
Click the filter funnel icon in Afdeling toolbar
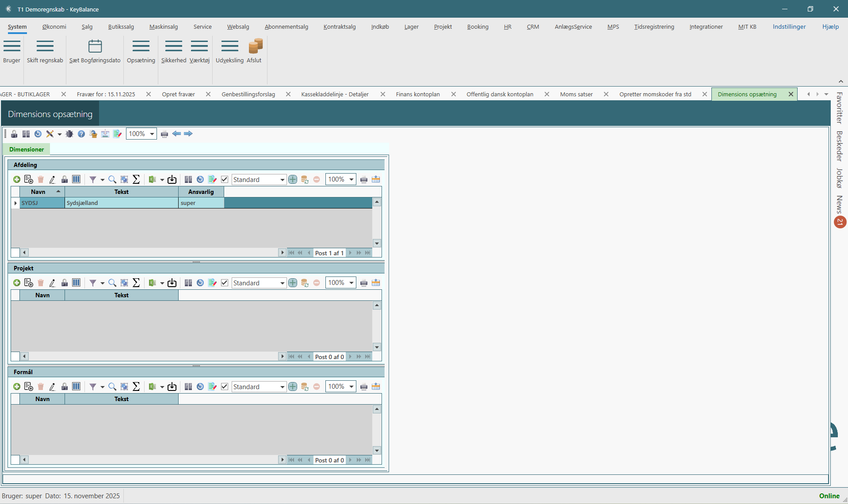click(x=93, y=179)
